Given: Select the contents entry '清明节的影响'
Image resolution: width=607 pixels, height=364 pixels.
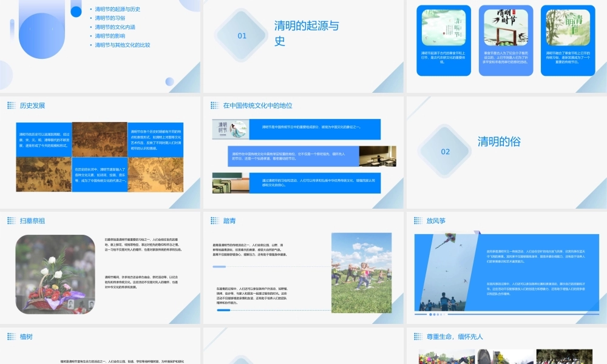Looking at the screenshot, I should [110, 36].
